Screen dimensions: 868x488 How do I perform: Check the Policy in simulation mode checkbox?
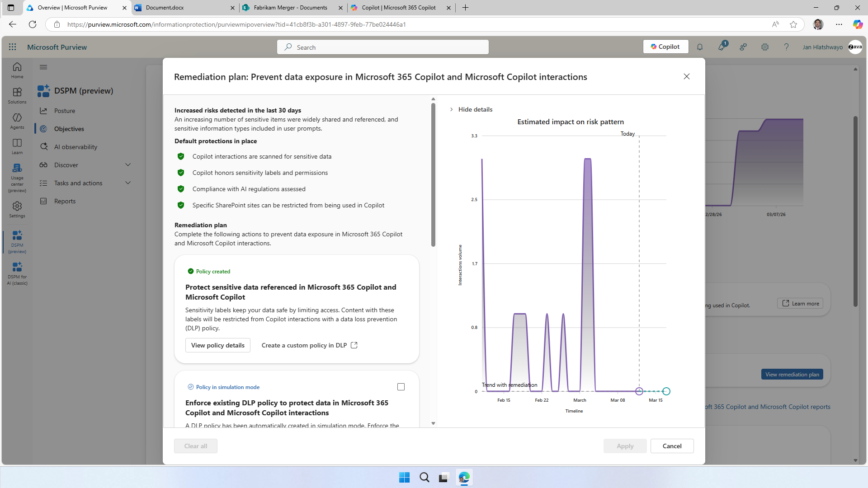pos(401,387)
